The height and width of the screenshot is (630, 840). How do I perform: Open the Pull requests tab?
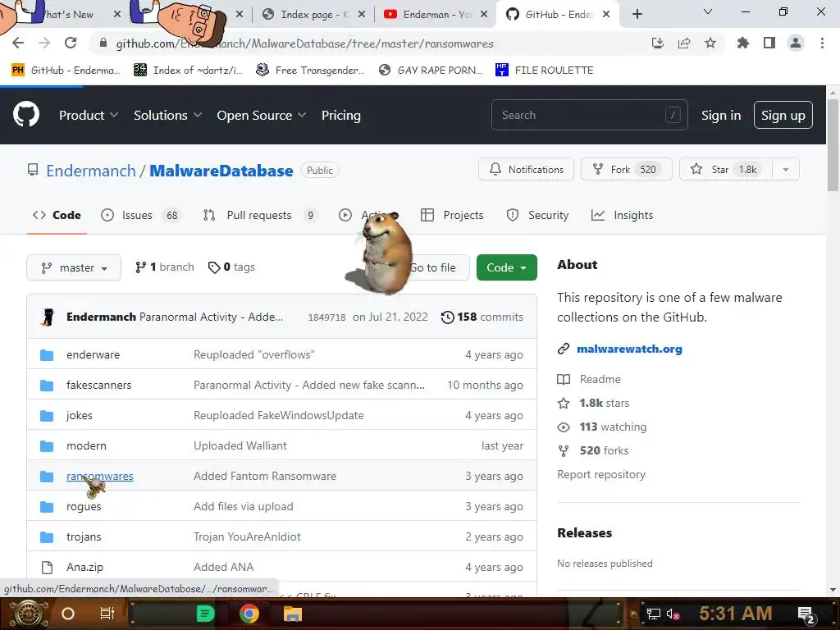point(260,215)
